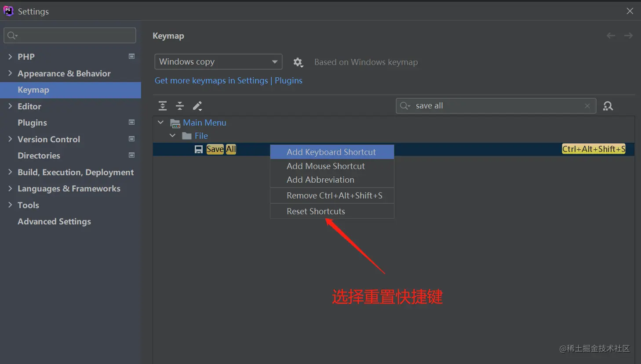Open the Get more keymaps in Settings | Plugins link
641x364 pixels.
point(229,81)
